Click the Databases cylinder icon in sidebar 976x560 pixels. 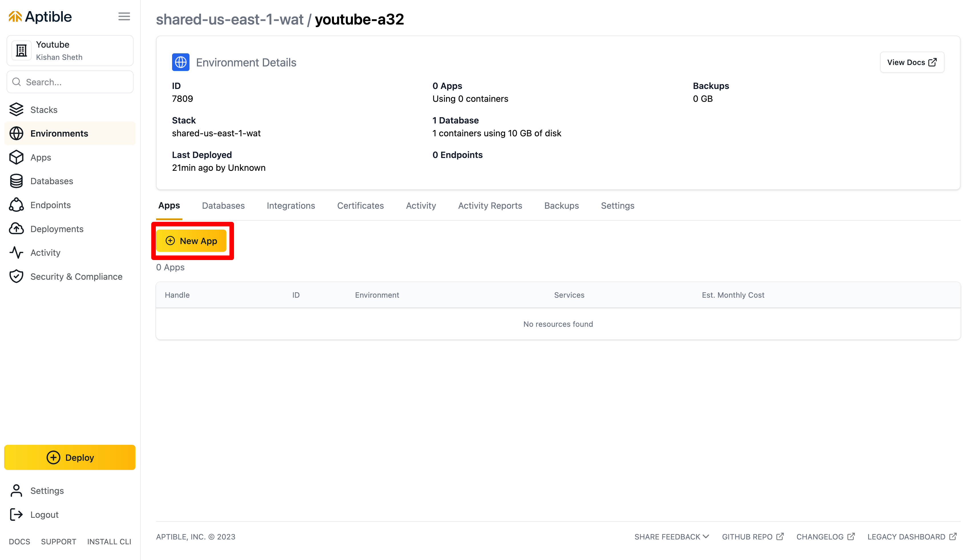click(16, 181)
